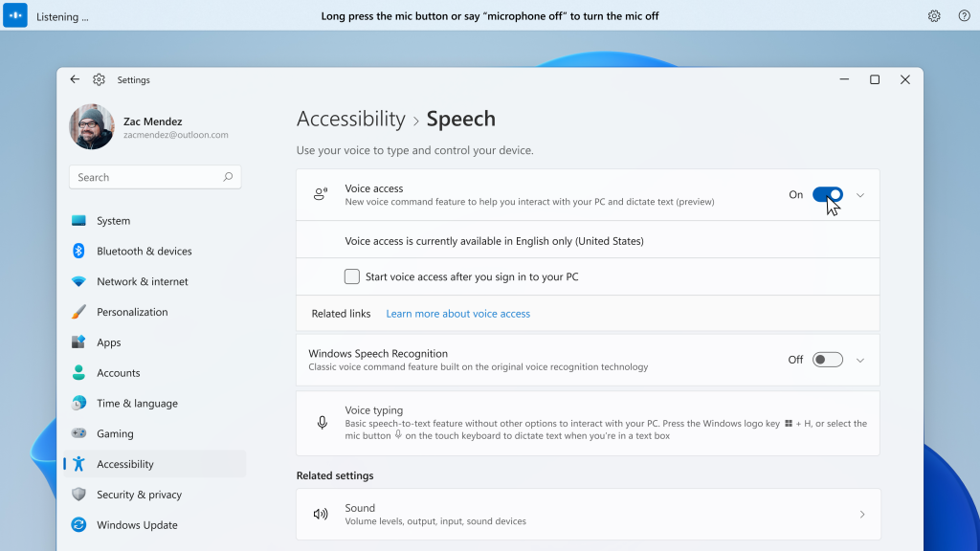Turn off Voice access
Image resolution: width=980 pixels, height=551 pixels.
[x=827, y=194]
